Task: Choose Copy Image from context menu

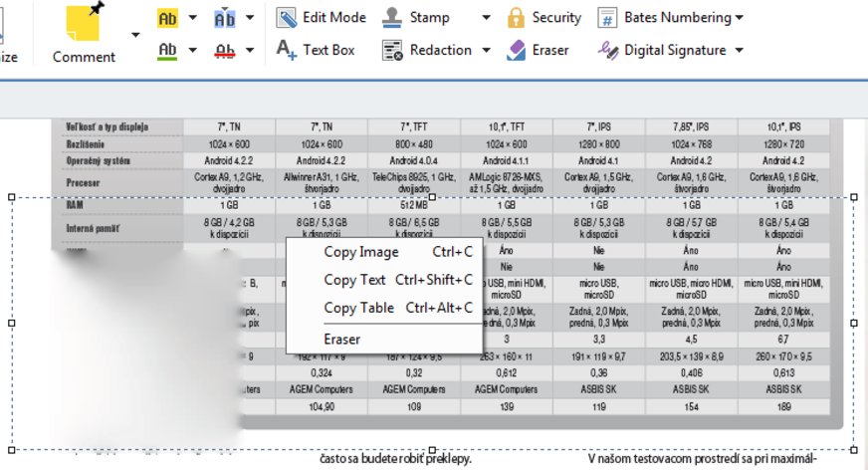Action: click(x=360, y=252)
